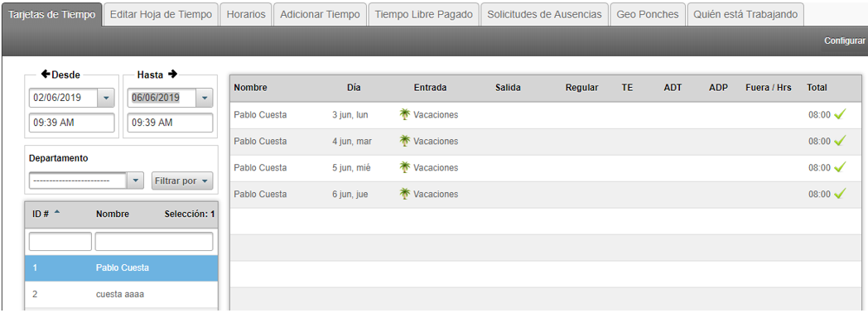
Task: Select employee cuesta aaaa in list
Action: [121, 294]
